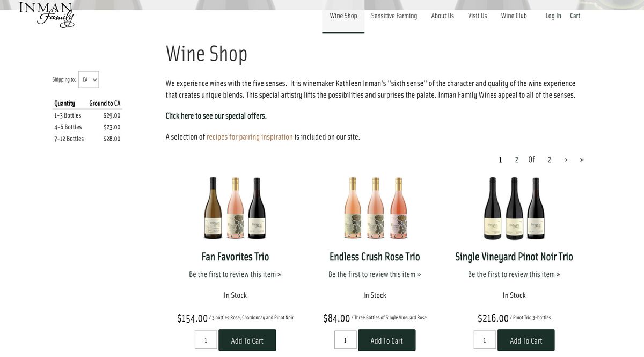Select the active Wine Shop tab
This screenshot has width=644, height=357.
pos(343,16)
